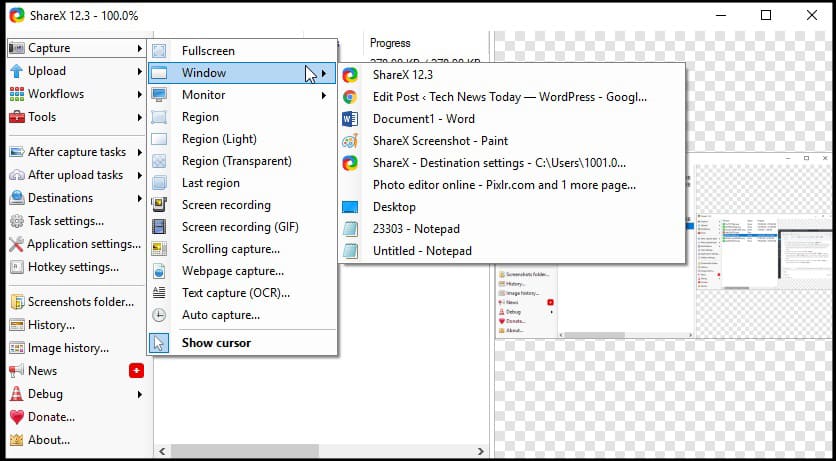The height and width of the screenshot is (461, 836).
Task: Click the Paint icon for ShareX Screenshot
Action: click(350, 141)
